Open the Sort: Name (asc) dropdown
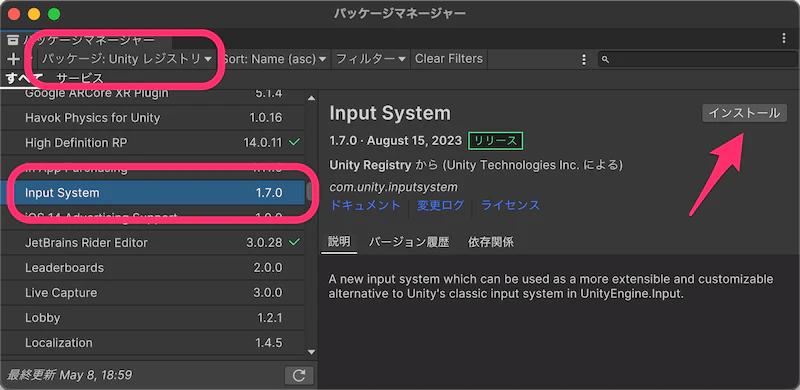 click(274, 59)
